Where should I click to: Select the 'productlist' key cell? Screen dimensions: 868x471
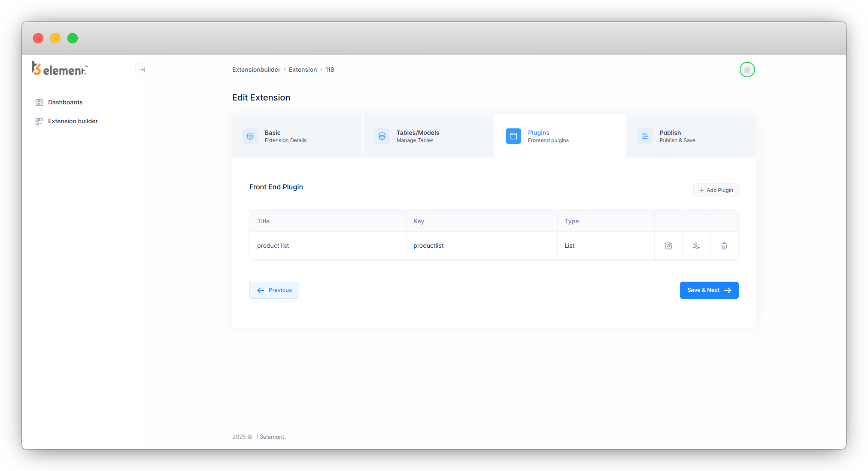click(x=482, y=246)
